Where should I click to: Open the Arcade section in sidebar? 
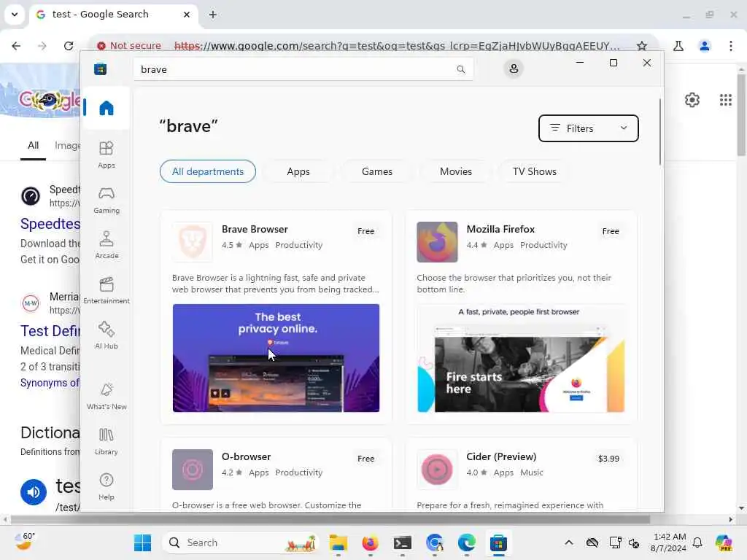point(107,245)
